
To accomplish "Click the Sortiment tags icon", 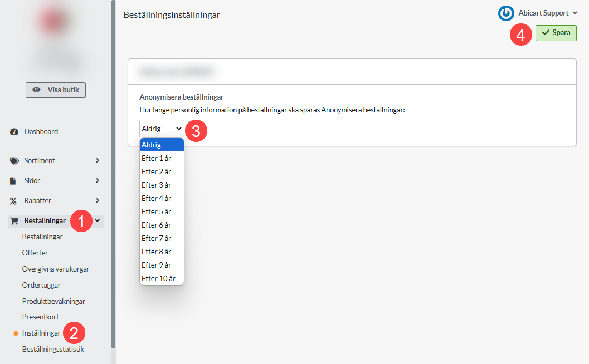I will 14,161.
